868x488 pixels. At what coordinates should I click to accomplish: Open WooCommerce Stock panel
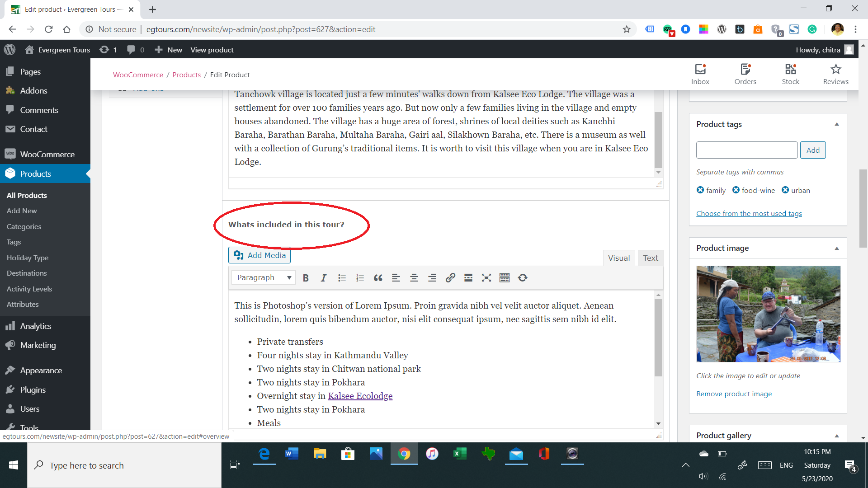pyautogui.click(x=791, y=74)
